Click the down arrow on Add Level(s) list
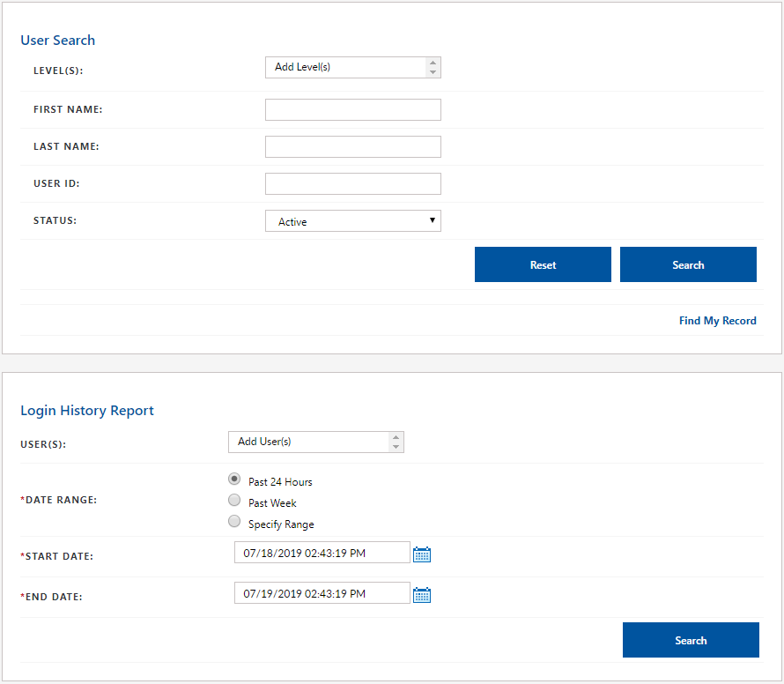Image resolution: width=784 pixels, height=684 pixels. point(432,72)
